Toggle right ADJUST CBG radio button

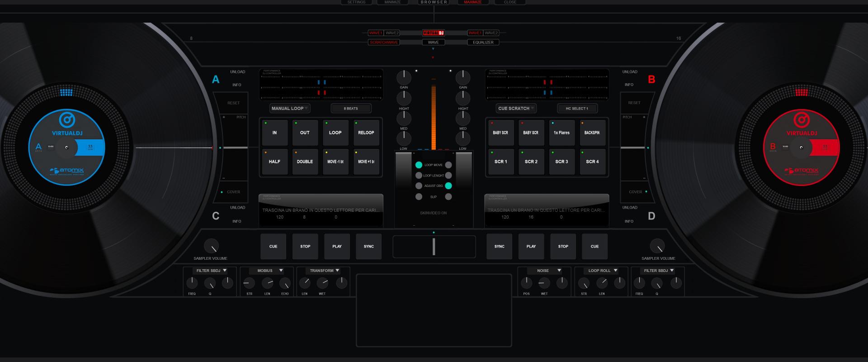pyautogui.click(x=448, y=186)
